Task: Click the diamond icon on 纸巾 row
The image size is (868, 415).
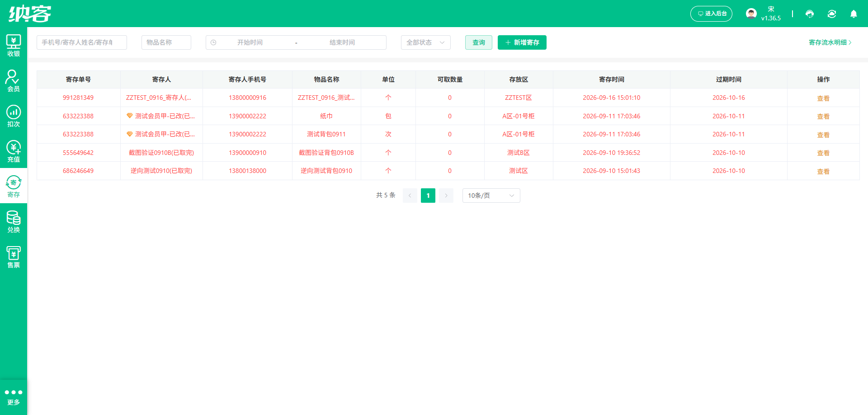Action: (x=130, y=116)
